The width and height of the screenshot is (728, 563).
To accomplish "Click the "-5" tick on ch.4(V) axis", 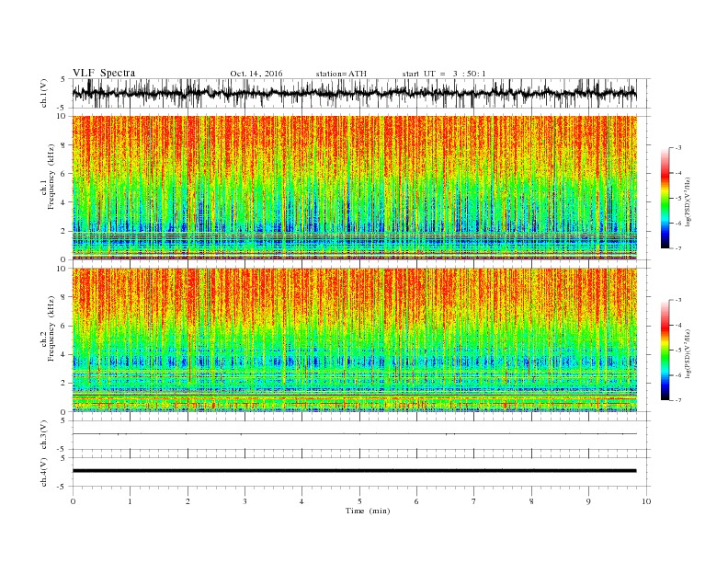I will coord(63,487).
